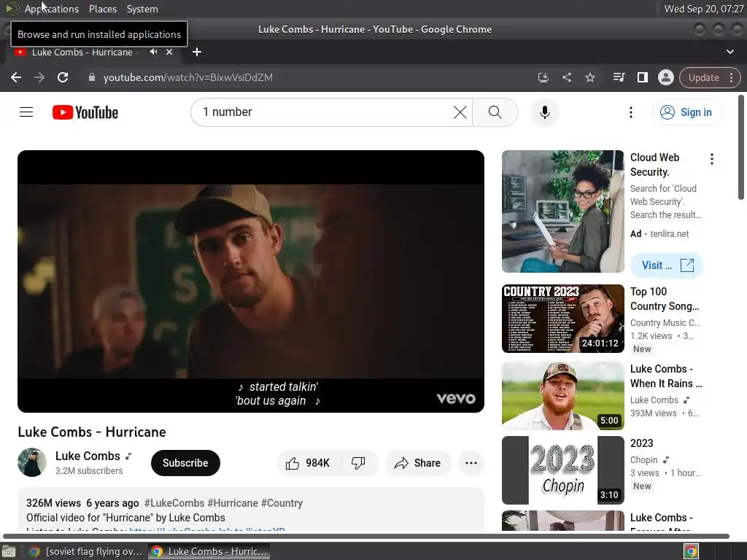
Task: Open YouTube settings three-dot menu
Action: coord(631,112)
